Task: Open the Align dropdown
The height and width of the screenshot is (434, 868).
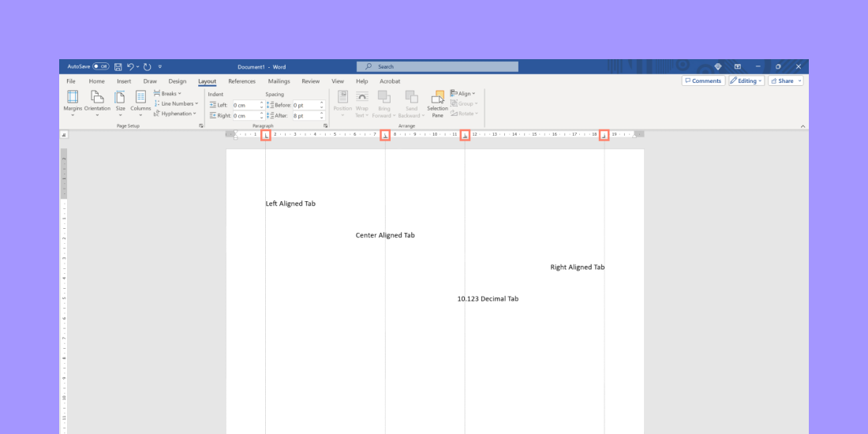Action: pyautogui.click(x=463, y=94)
